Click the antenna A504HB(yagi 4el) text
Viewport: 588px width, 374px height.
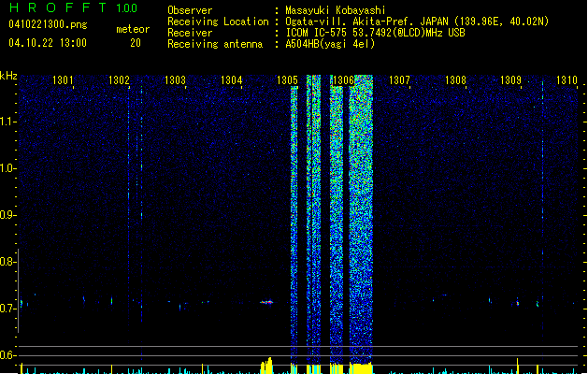pos(330,44)
